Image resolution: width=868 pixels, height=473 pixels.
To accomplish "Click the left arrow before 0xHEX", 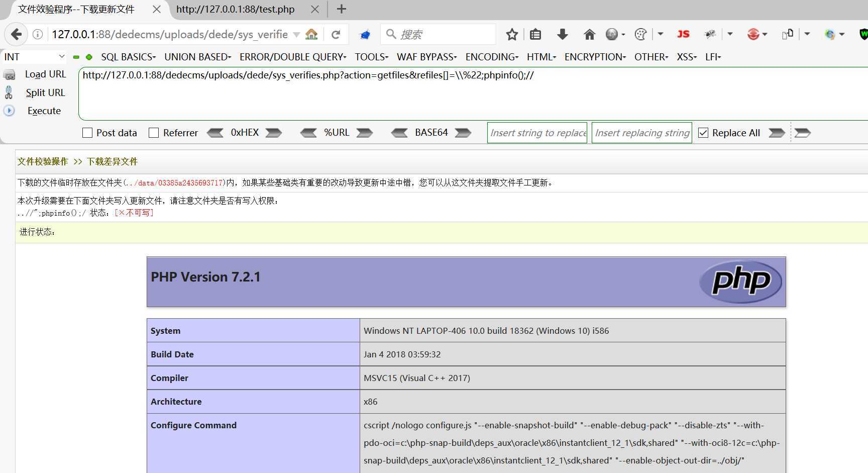I will pos(215,133).
